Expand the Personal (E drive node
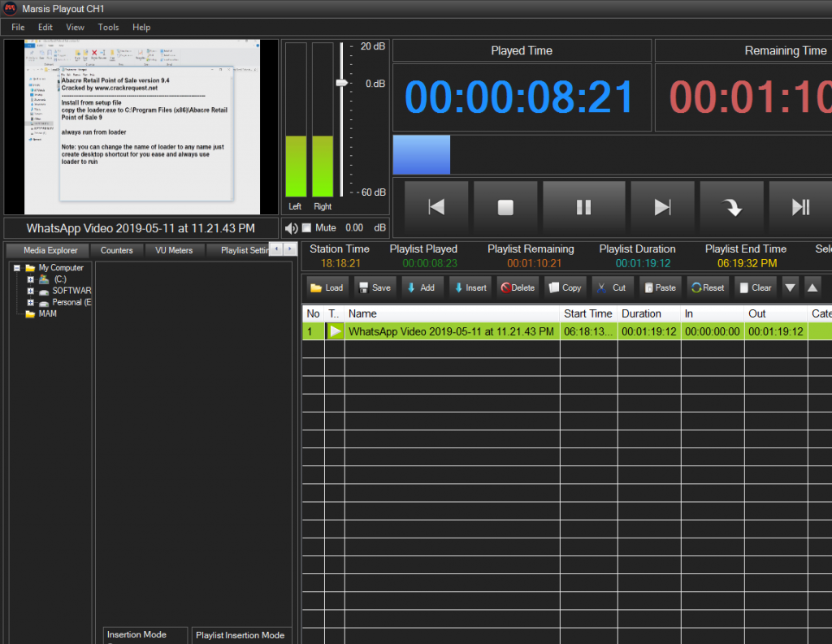This screenshot has height=644, width=832. [x=30, y=302]
